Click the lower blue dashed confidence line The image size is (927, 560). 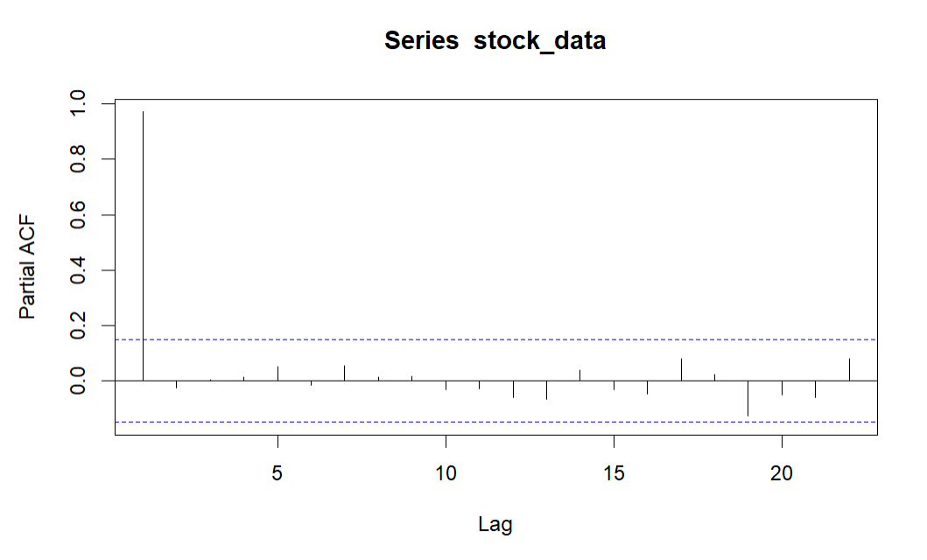[496, 422]
